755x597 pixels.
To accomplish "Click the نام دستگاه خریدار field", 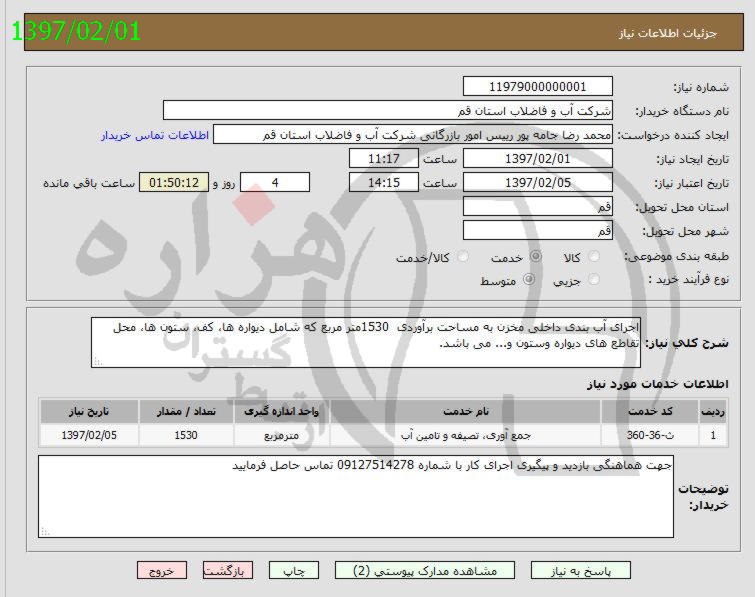I will [x=388, y=110].
